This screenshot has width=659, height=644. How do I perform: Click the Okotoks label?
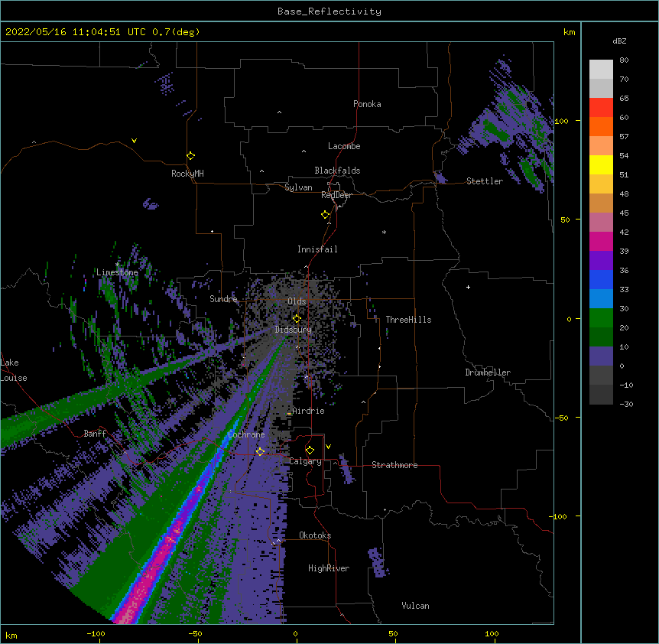315,535
